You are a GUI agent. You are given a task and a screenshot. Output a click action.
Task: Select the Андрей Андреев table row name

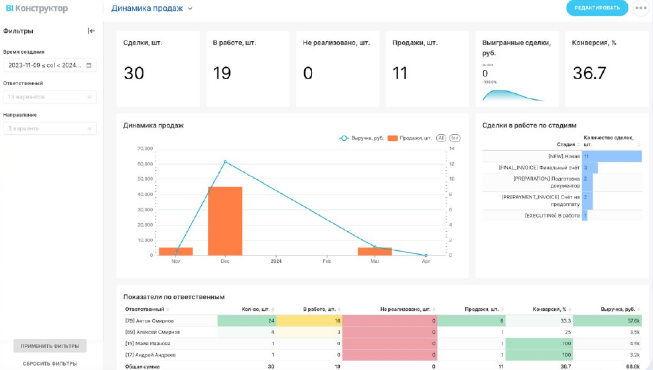[150, 355]
